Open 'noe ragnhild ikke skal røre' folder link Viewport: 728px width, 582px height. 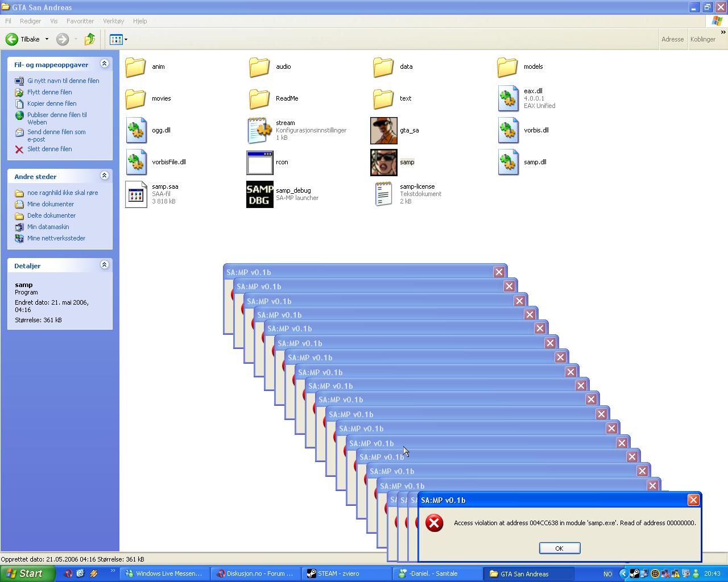63,193
